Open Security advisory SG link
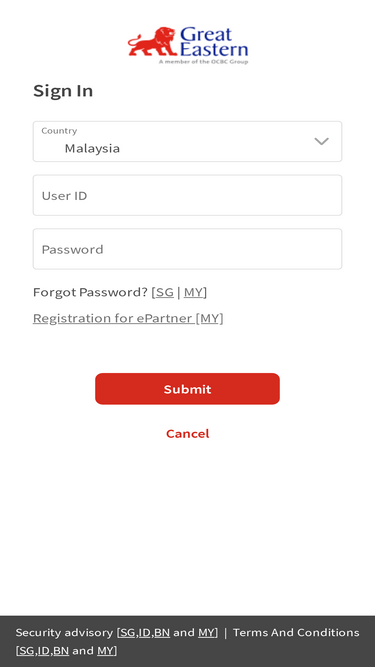Viewport: 375px width, 667px height. point(127,633)
